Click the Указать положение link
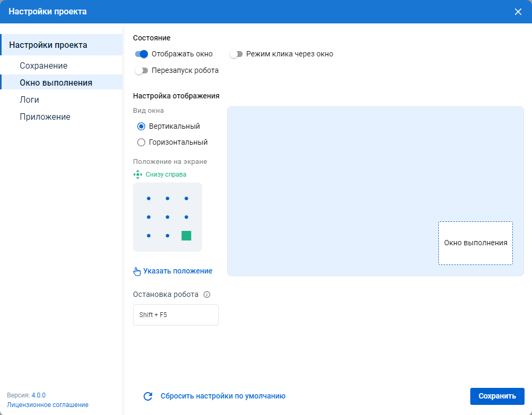 pyautogui.click(x=178, y=271)
